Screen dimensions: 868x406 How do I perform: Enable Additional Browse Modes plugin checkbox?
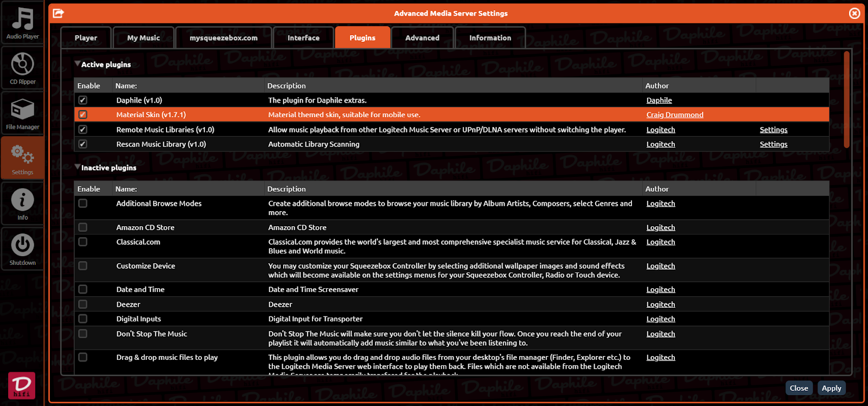[83, 203]
